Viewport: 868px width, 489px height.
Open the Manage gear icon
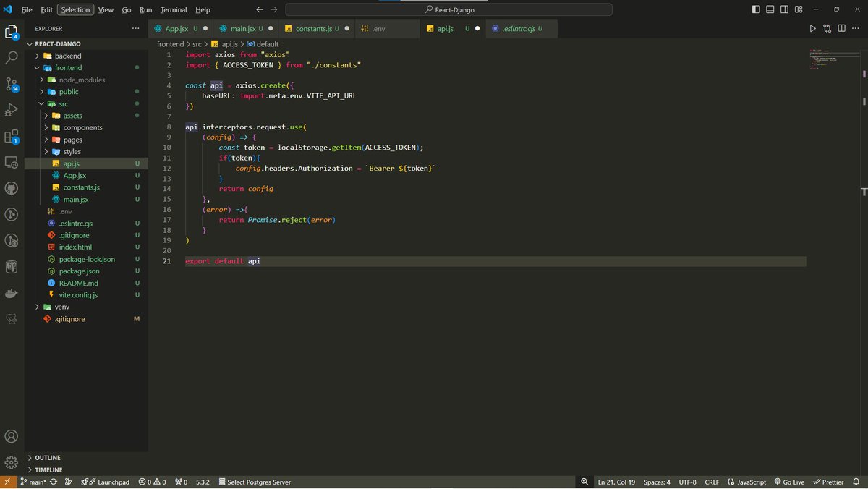[12, 462]
